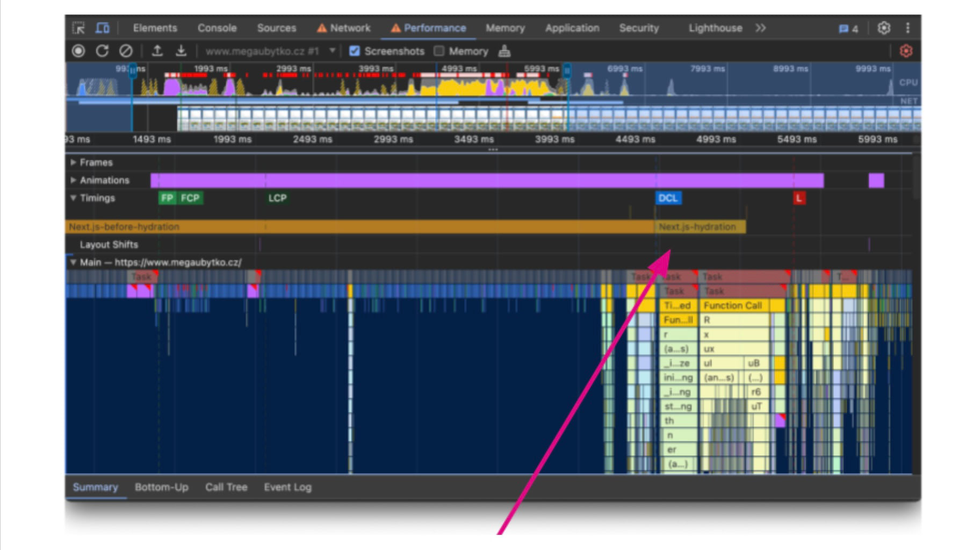Enable the Memory checkbox
Screen dimensions: 980x550
(439, 51)
